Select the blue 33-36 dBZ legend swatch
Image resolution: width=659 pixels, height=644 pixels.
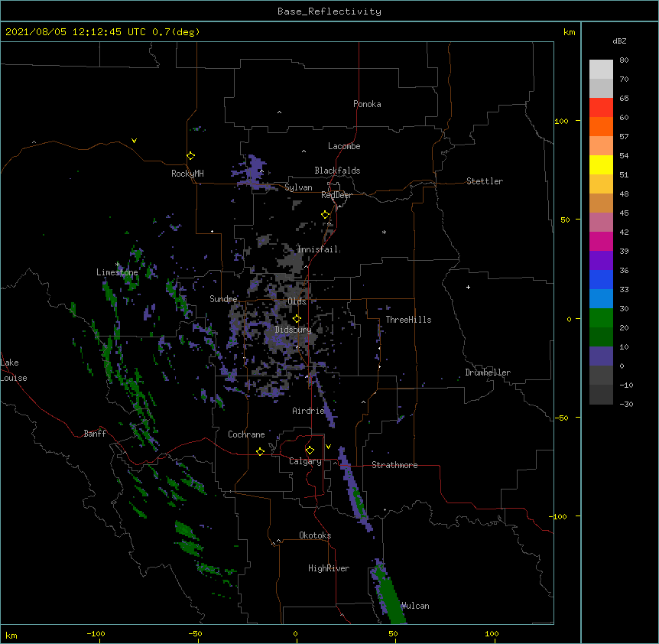[601, 279]
